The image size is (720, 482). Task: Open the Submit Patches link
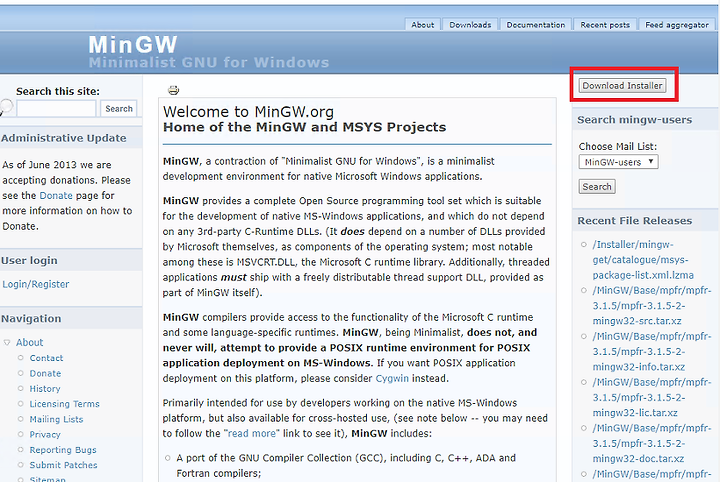(x=63, y=465)
